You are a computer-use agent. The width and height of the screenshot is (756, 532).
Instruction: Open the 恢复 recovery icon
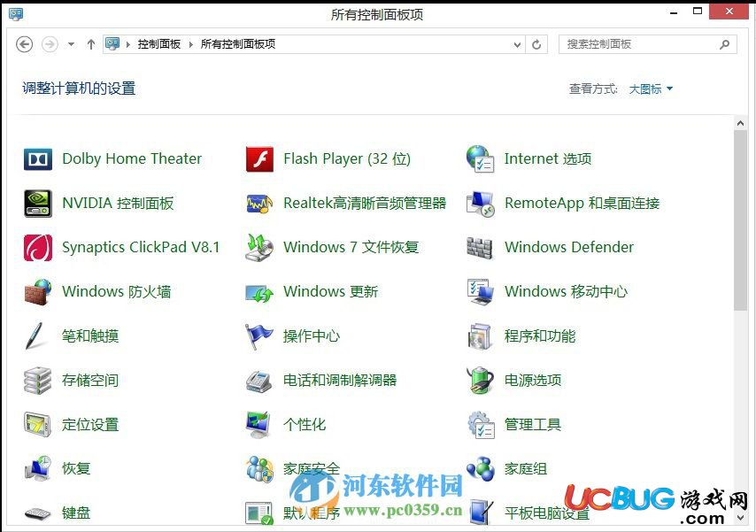click(x=37, y=468)
